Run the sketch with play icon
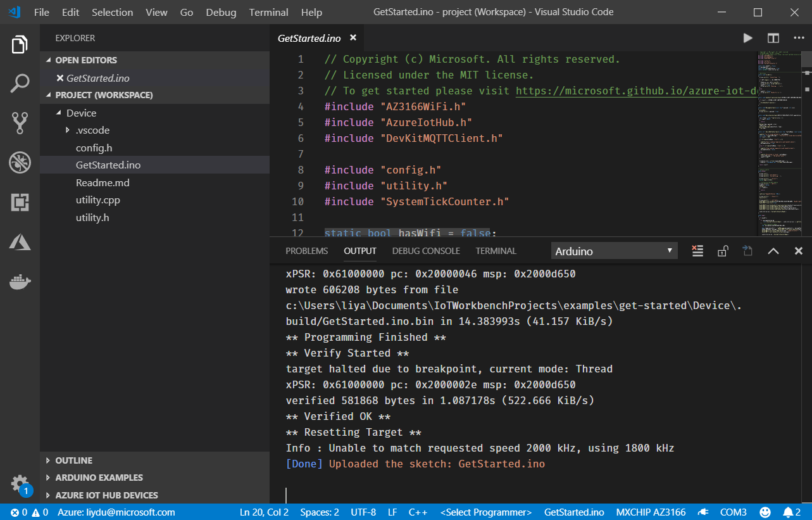Image resolution: width=812 pixels, height=520 pixels. 747,38
